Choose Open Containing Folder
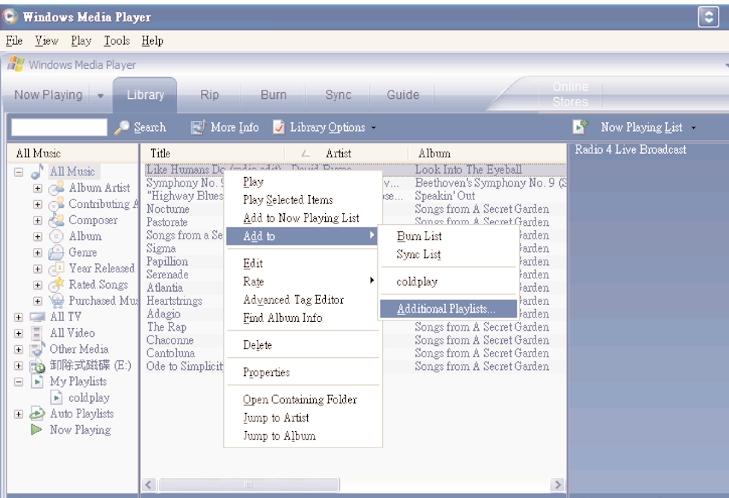 pos(302,400)
